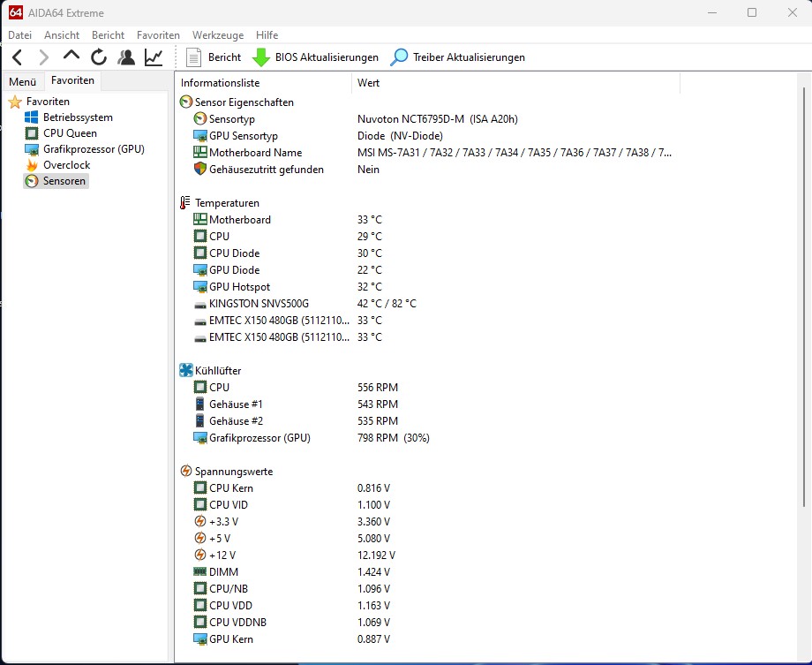Go up one level with the up arrow

[71, 56]
